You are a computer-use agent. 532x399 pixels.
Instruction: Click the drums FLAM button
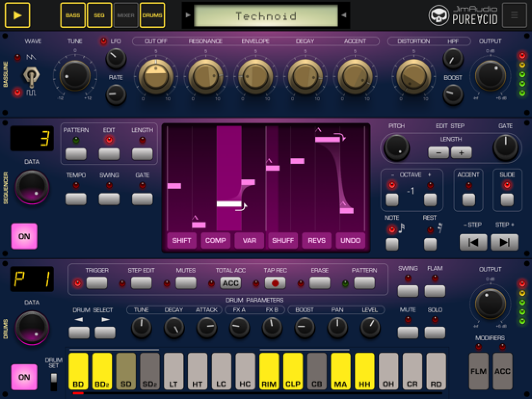[435, 291]
